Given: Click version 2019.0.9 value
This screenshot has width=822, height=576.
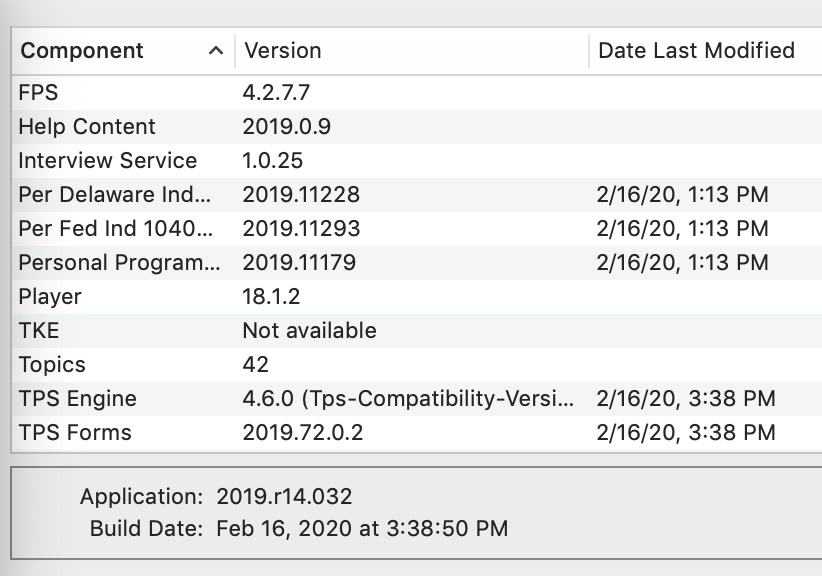Looking at the screenshot, I should tap(286, 127).
